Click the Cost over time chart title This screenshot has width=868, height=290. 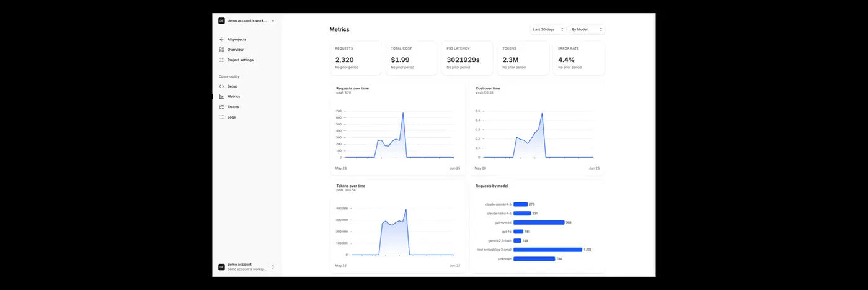coord(488,88)
